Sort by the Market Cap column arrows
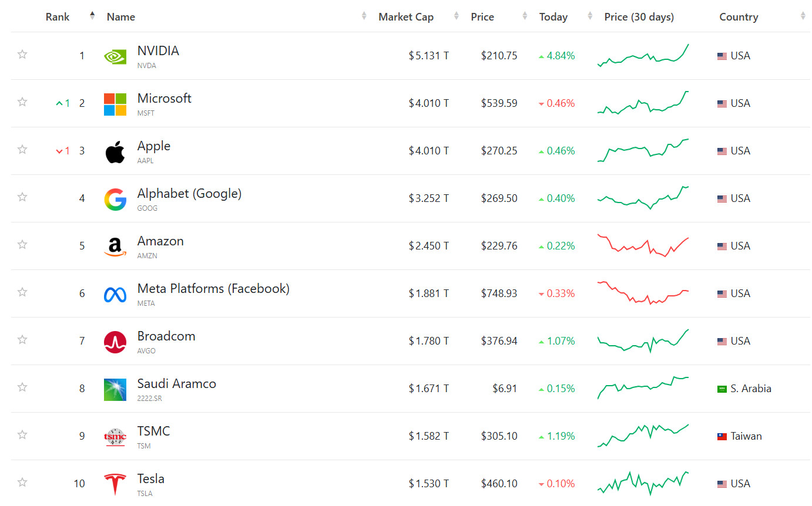Viewport: 812px width, 506px height. click(457, 16)
